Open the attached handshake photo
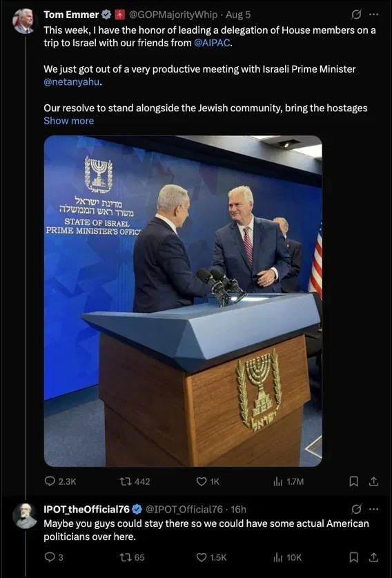392x578 pixels. pos(183,301)
